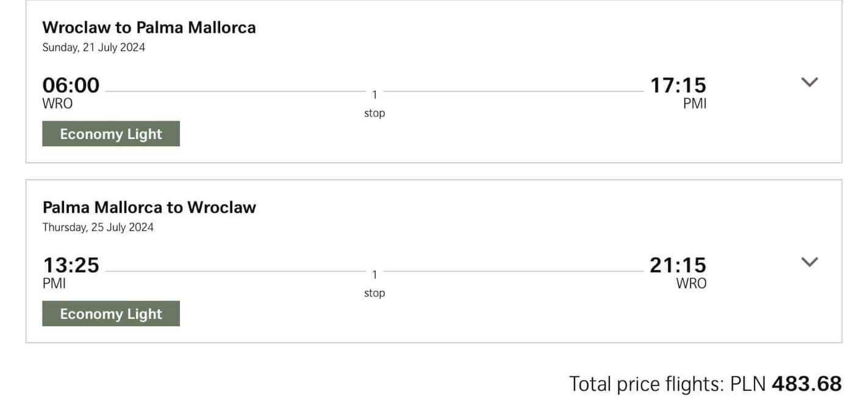
Task: Click the return WRO arrival airport code
Action: [691, 284]
